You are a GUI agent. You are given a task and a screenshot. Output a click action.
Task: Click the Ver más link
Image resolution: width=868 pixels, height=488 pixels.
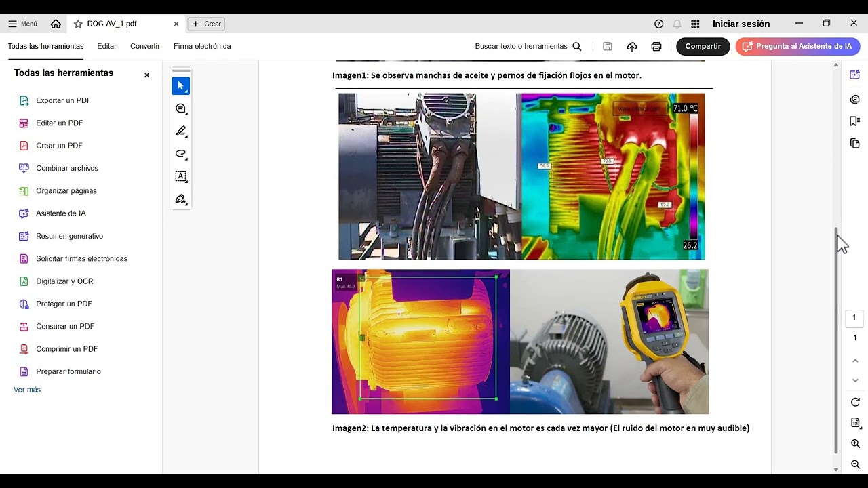coord(27,390)
